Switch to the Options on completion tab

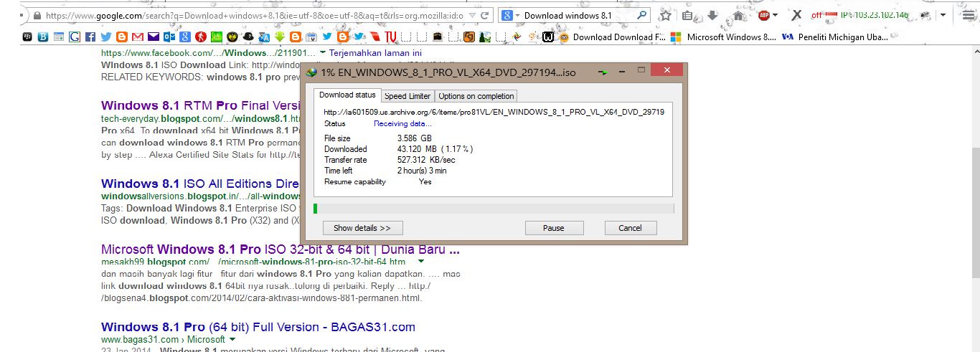(x=476, y=96)
